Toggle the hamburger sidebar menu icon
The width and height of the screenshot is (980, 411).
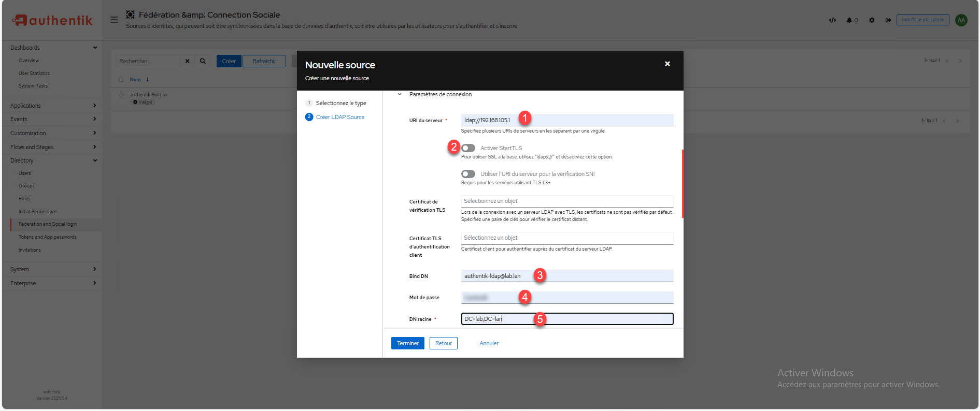tap(114, 20)
